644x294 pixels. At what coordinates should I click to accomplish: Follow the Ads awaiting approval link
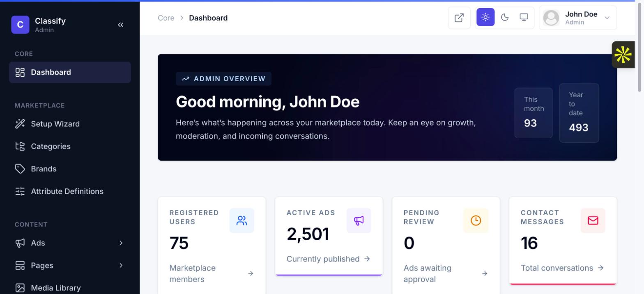point(446,273)
